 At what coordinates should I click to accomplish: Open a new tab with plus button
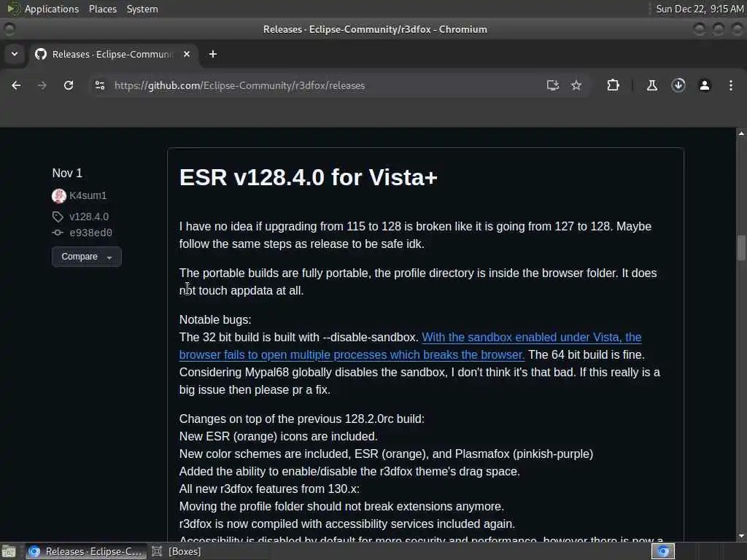click(213, 54)
